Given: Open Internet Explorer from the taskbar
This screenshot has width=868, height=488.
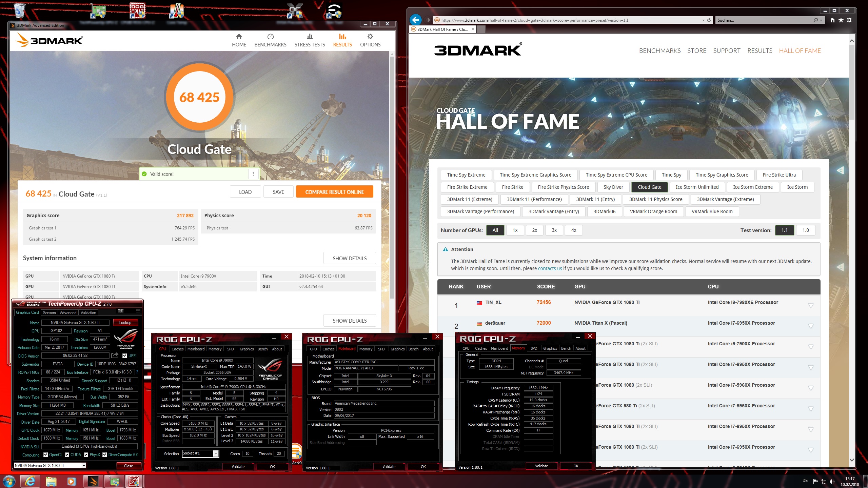Looking at the screenshot, I should [30, 481].
